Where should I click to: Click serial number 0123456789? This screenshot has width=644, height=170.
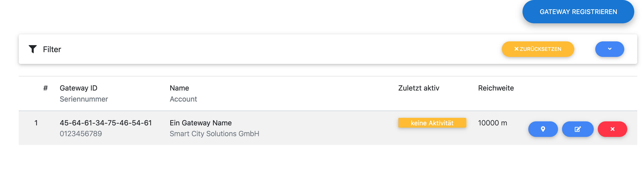click(81, 134)
